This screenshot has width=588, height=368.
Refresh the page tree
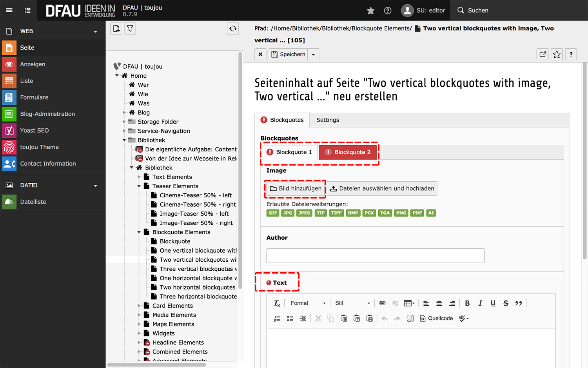tap(233, 29)
